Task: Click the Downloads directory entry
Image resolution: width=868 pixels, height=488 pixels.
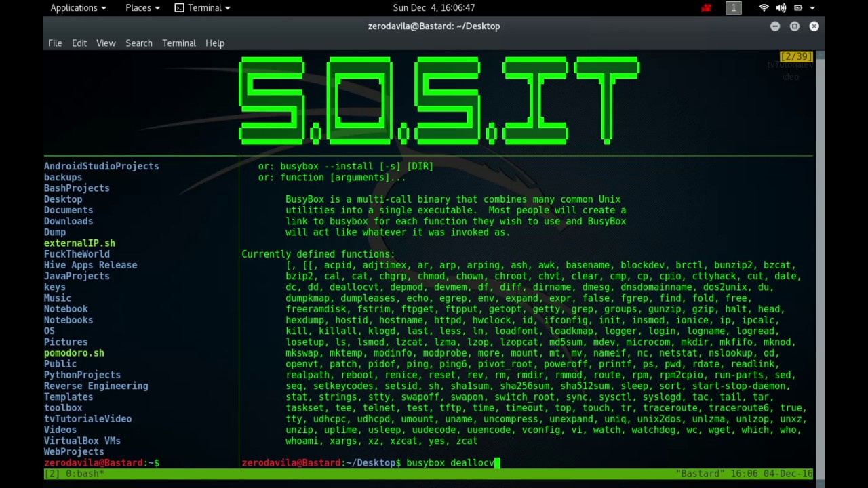Action: tap(68, 221)
